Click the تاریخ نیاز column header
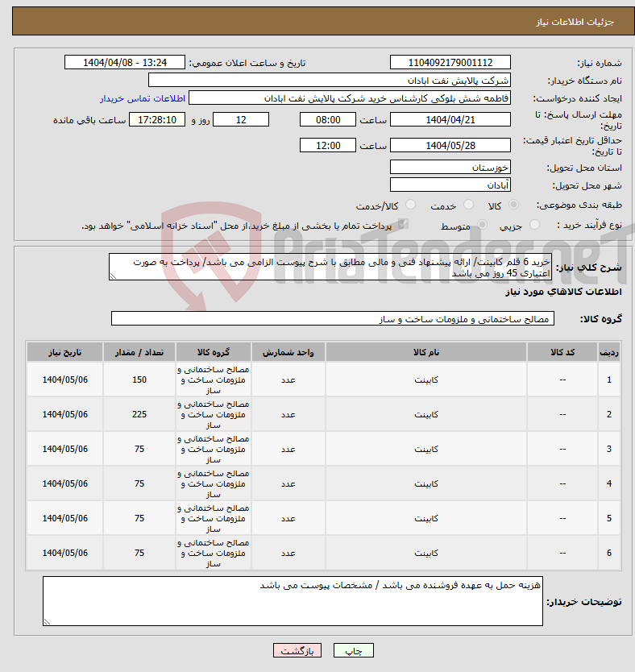The height and width of the screenshot is (672, 635). click(x=64, y=352)
